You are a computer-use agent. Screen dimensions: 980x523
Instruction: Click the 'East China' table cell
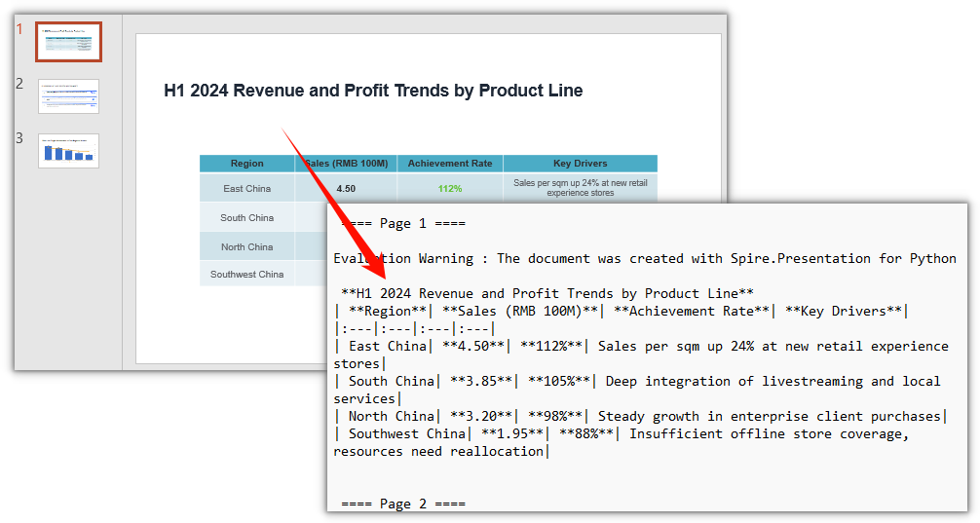tap(246, 188)
